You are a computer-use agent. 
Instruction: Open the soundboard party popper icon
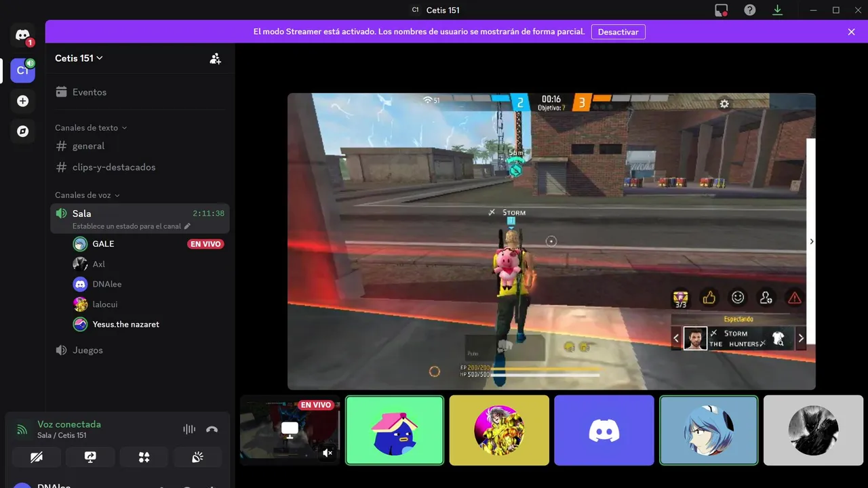pos(197,457)
